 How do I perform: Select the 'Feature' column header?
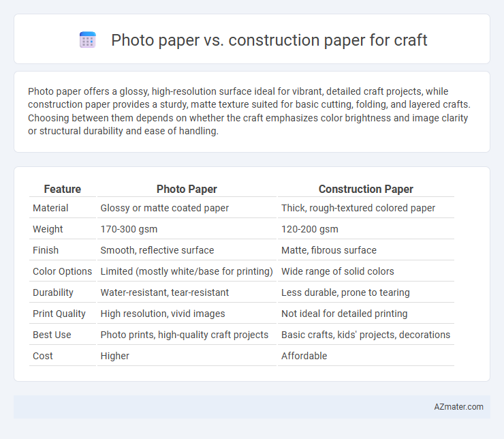coord(63,189)
